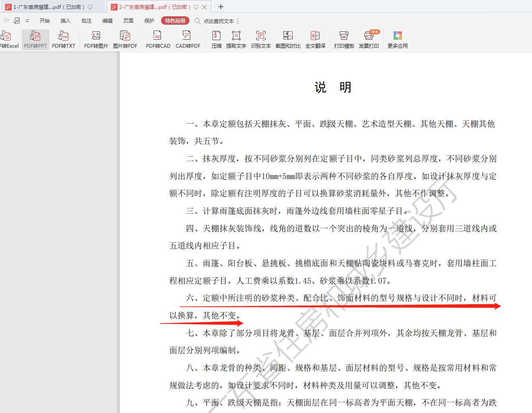Open the 开始 menu tab
The height and width of the screenshot is (413, 532).
click(x=45, y=21)
